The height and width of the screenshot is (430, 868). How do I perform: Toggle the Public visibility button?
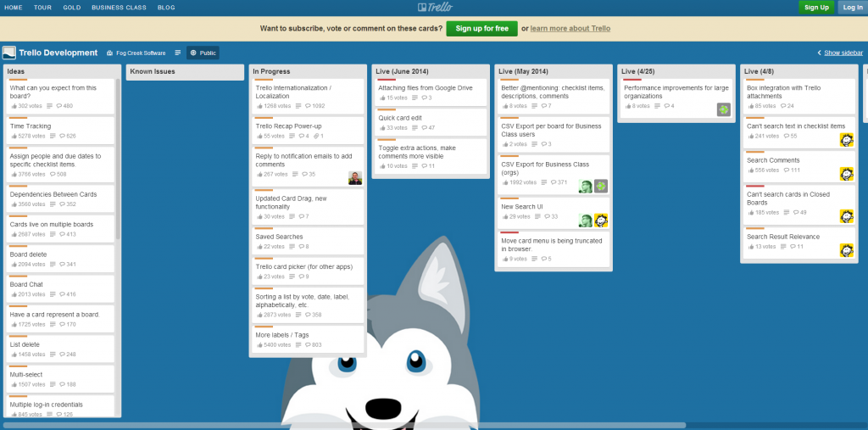[203, 53]
